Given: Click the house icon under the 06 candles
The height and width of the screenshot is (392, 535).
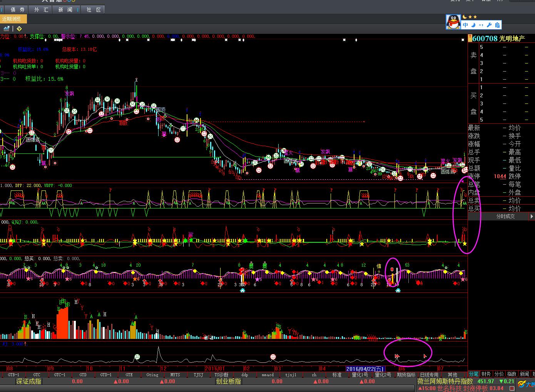Looking at the screenshot, I should click(398, 290).
